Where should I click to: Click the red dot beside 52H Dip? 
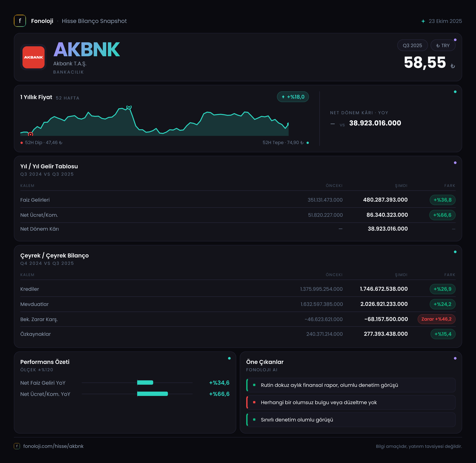tap(22, 143)
